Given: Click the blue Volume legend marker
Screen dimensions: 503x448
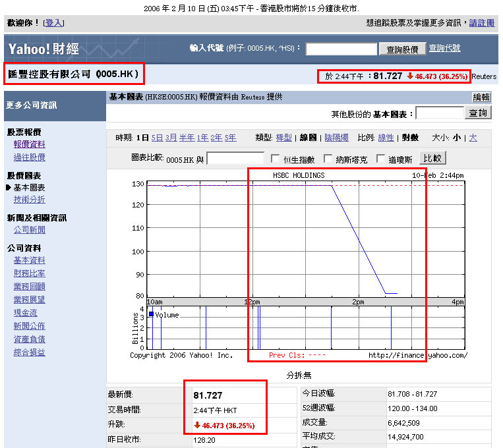Looking at the screenshot, I should [x=151, y=314].
